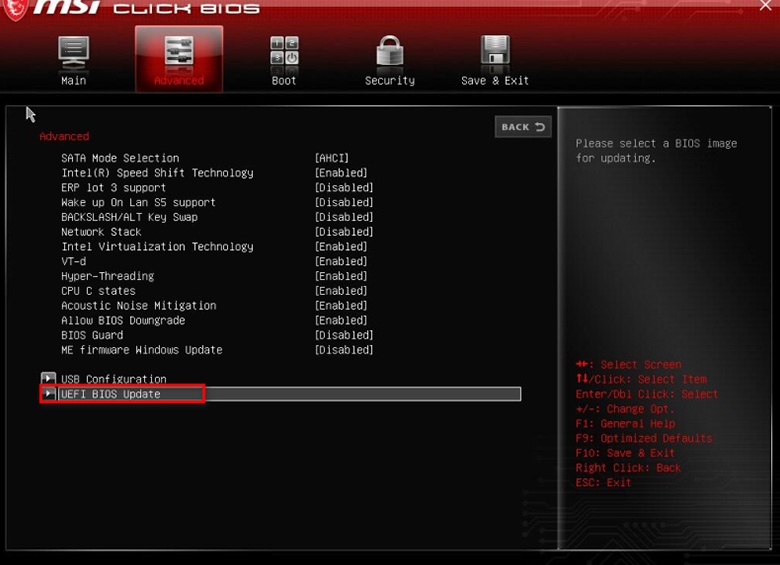Click the 'Enter/Dbl Click: Select' hint
Image resolution: width=780 pixels, height=565 pixels.
[647, 394]
